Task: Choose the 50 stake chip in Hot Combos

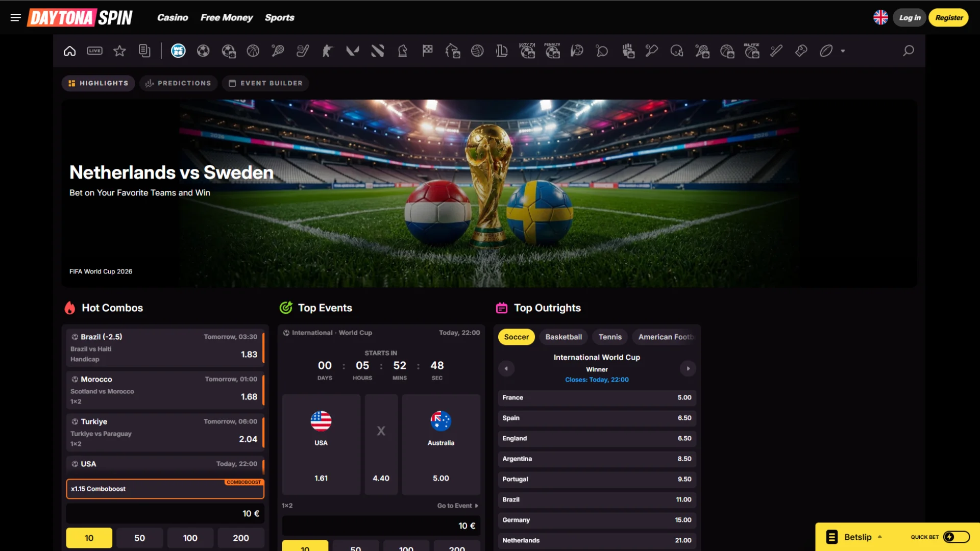Action: pyautogui.click(x=140, y=538)
